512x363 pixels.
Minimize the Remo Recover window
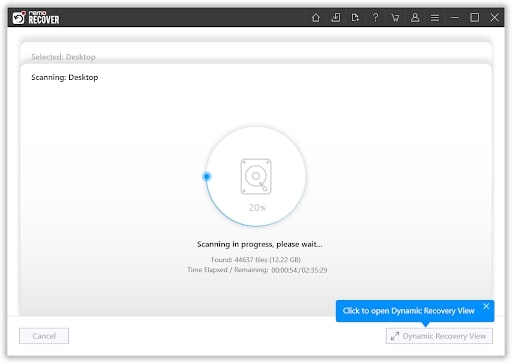455,17
